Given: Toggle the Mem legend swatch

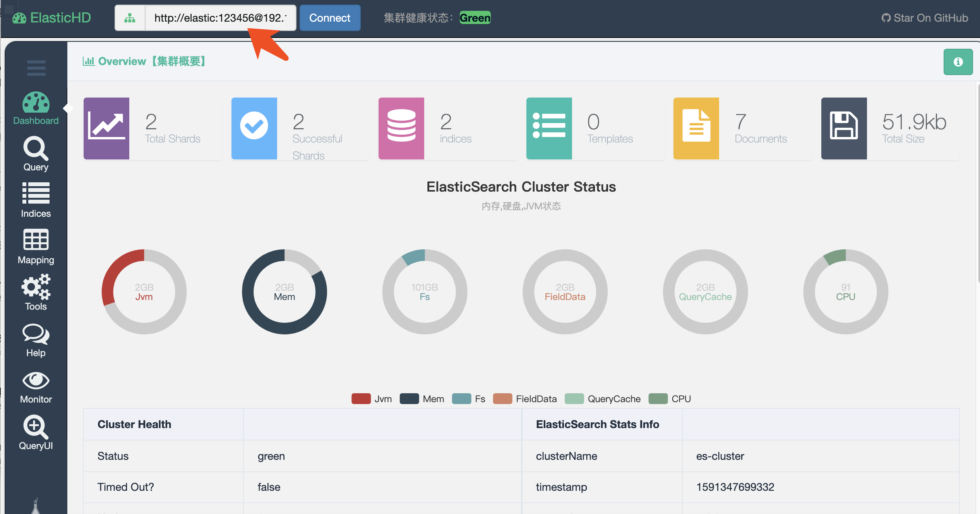Looking at the screenshot, I should 409,399.
